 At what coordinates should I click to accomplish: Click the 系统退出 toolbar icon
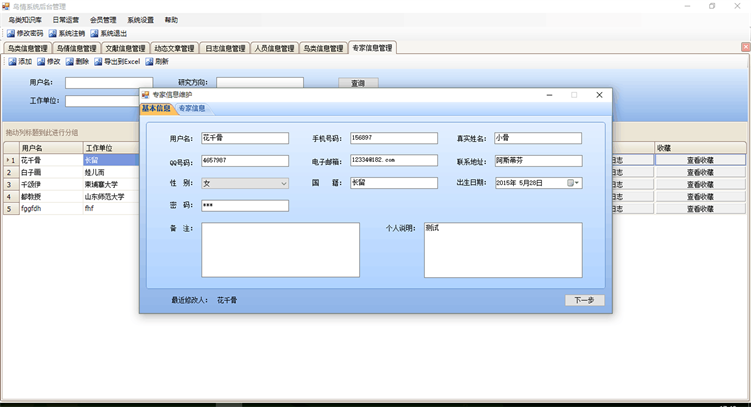coord(94,33)
